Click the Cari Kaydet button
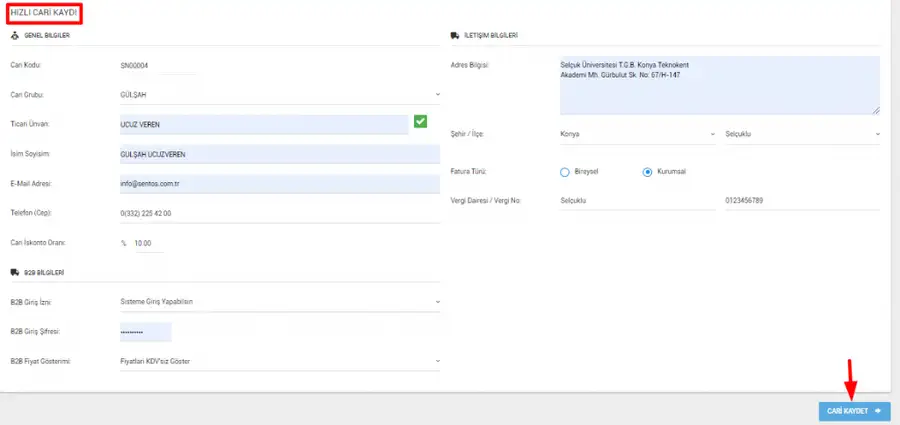 click(855, 411)
